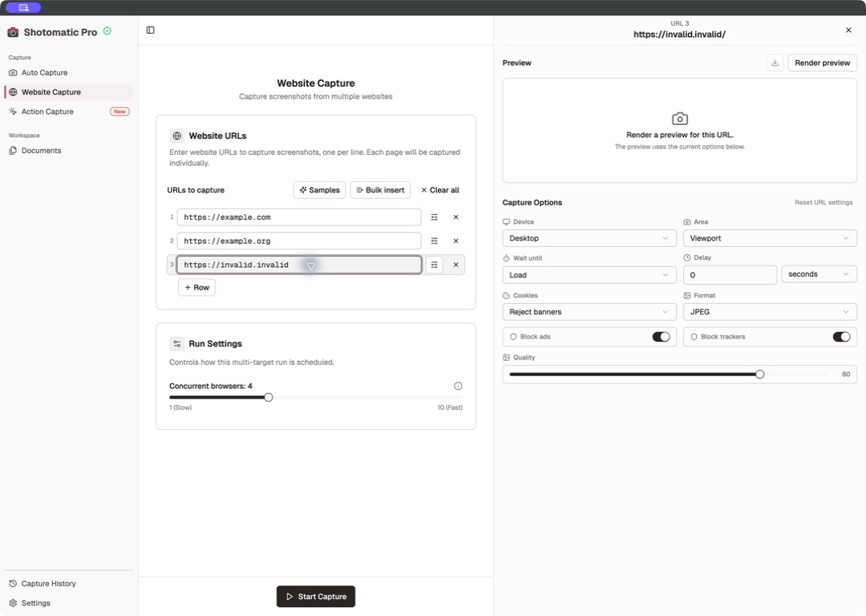Open the Area dropdown showing Viewport
The height and width of the screenshot is (616, 866).
[770, 238]
